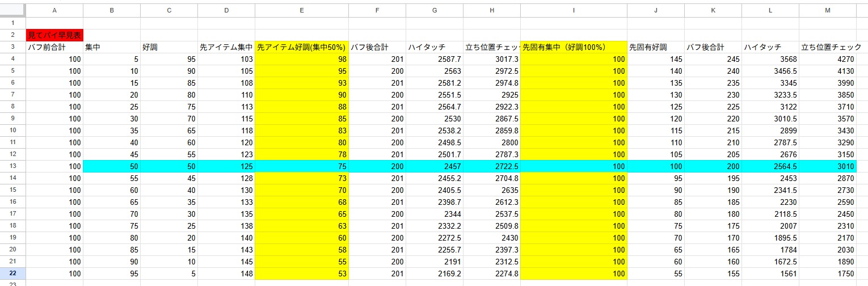Click the cyan cell showing 2564.5
Viewport: 868px width, 286px height.
[770, 166]
